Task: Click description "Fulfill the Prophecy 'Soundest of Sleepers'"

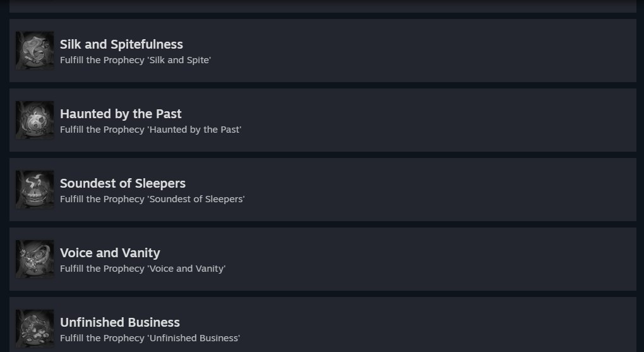Action: point(152,199)
